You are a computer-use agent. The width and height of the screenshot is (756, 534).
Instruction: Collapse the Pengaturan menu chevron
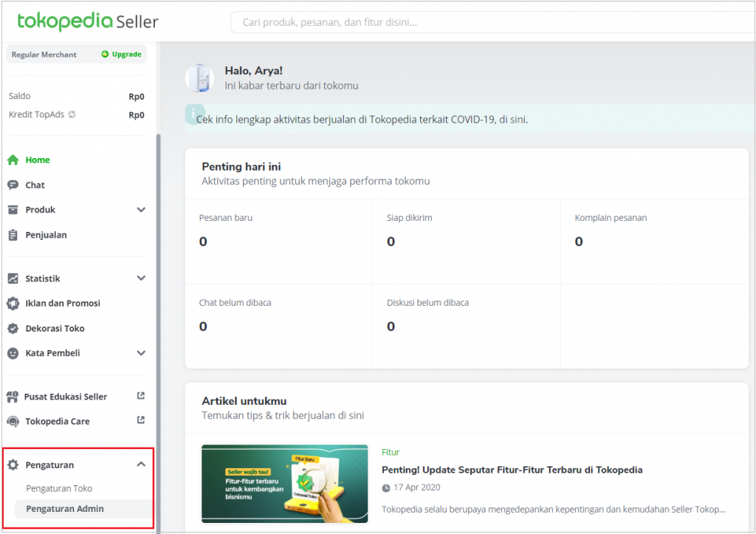pos(141,464)
